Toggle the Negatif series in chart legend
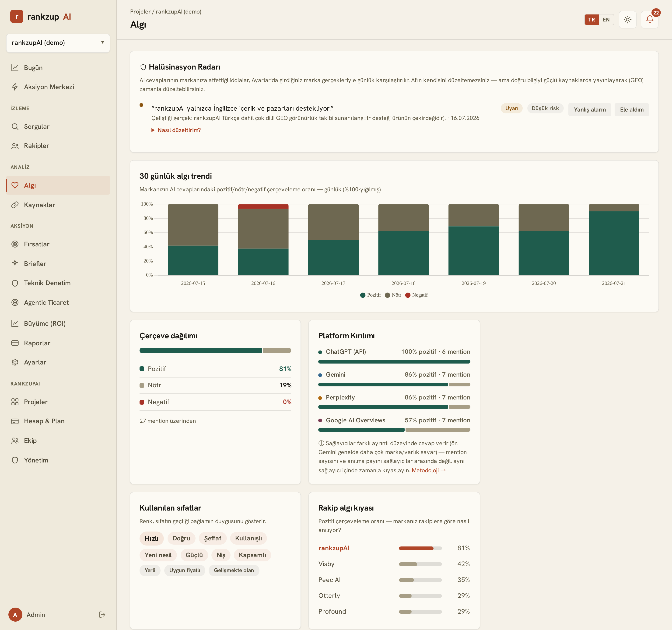Screen dimensions: 672x630 416,295
